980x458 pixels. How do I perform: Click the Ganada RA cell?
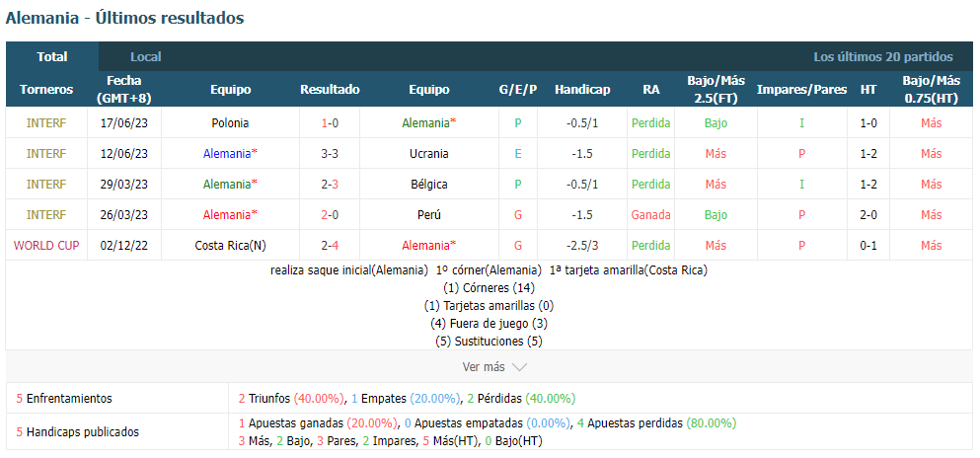(x=650, y=215)
